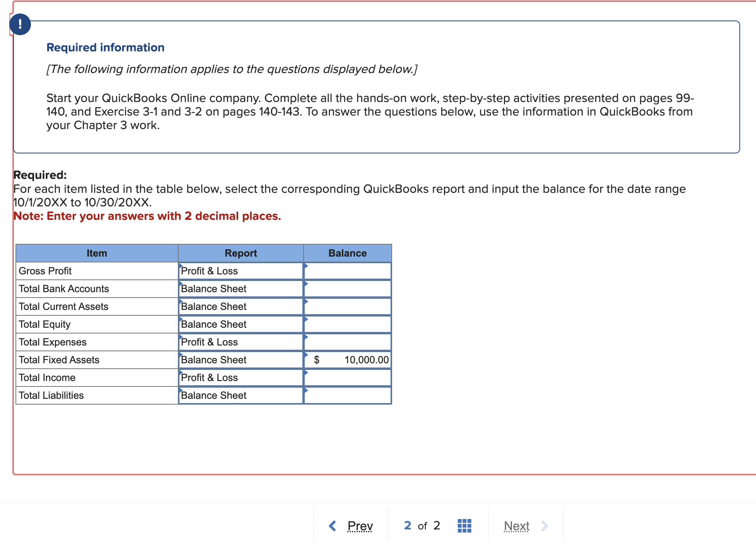Screen dimensions: 756x548
Task: Click the Total Equity balance field
Action: (348, 324)
